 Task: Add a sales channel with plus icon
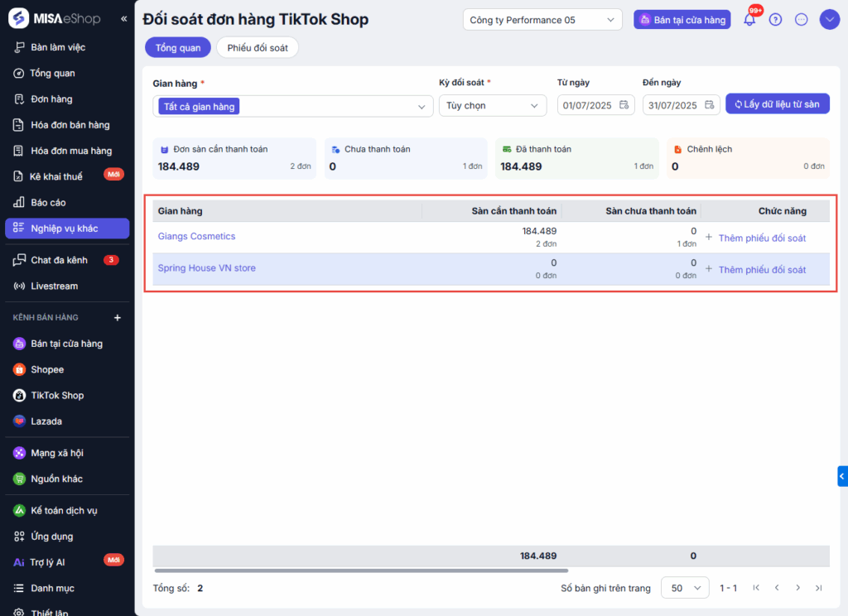[x=118, y=317]
